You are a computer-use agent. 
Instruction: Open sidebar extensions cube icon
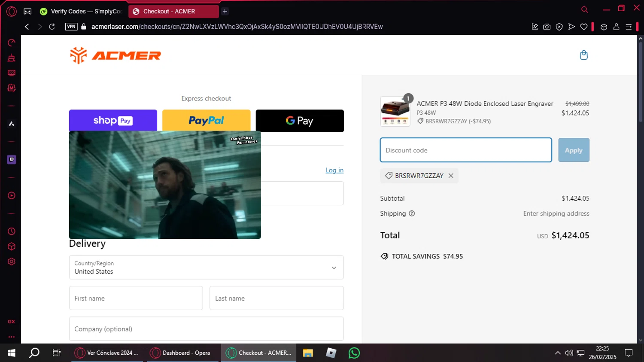pyautogui.click(x=12, y=246)
